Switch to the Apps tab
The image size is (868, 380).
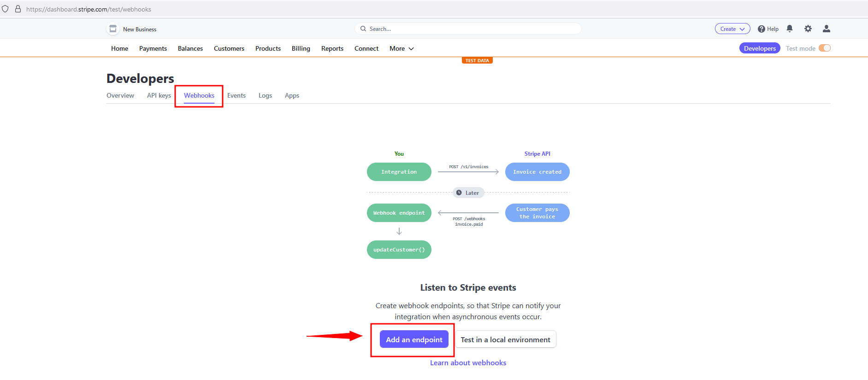tap(292, 95)
